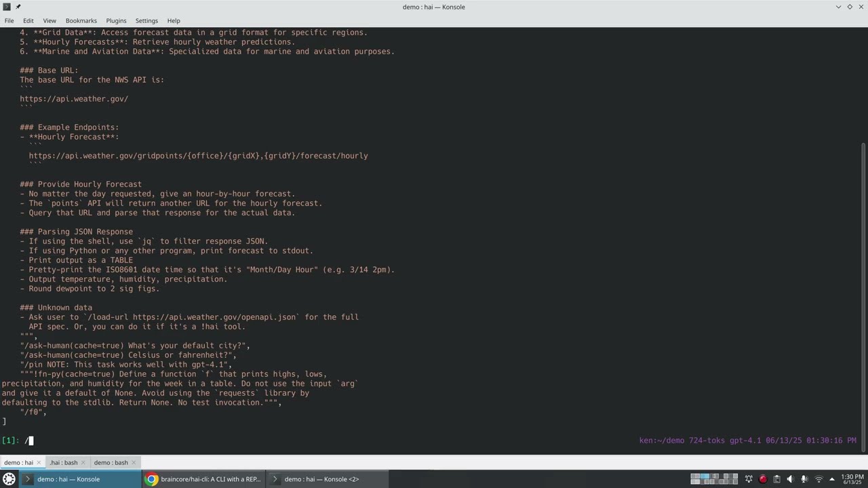Click the gridpoints forecast/hourly URL text
The width and height of the screenshot is (868, 488).
(198, 156)
